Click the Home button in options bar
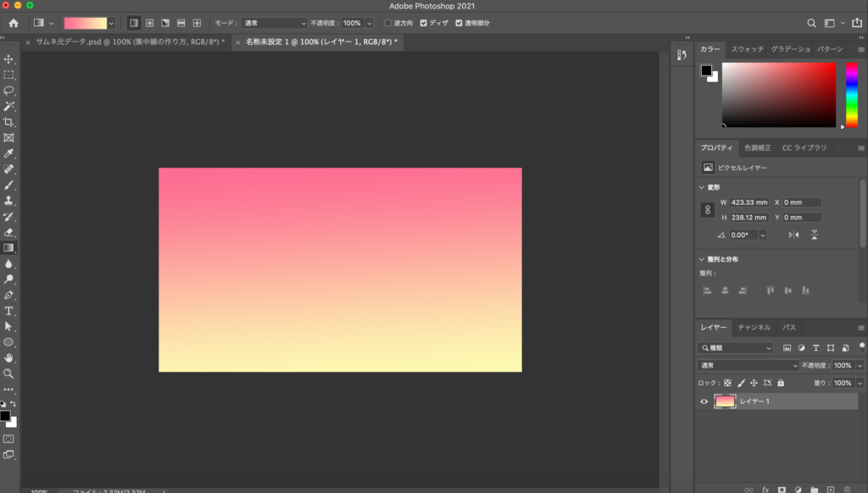 pyautogui.click(x=13, y=23)
